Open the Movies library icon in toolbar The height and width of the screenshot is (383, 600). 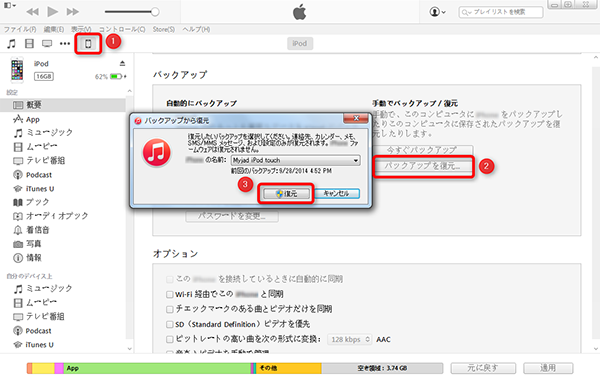tap(29, 44)
